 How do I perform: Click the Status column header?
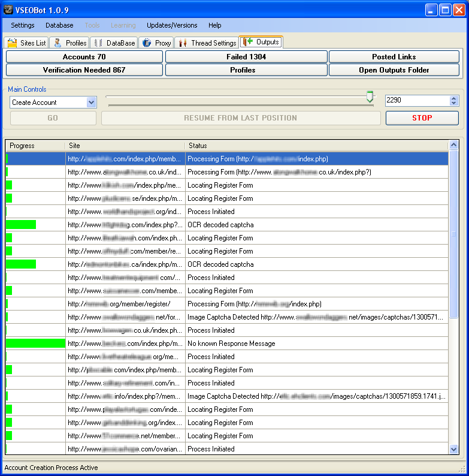coord(317,146)
